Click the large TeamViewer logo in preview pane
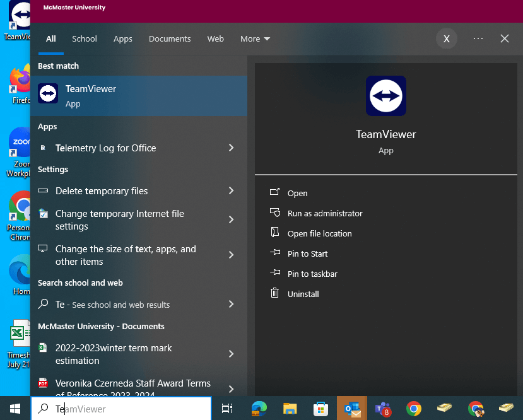The image size is (523, 420). click(x=386, y=96)
